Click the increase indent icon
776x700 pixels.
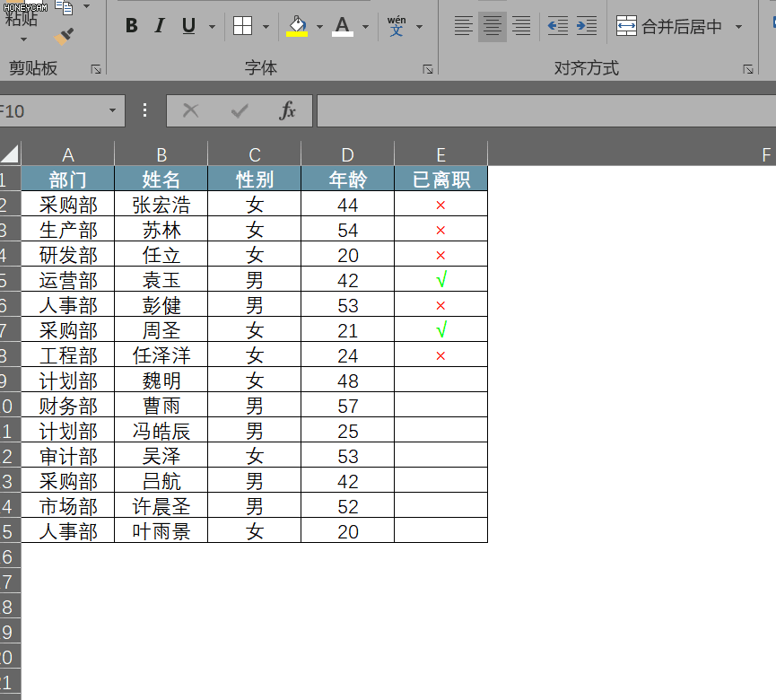tap(587, 26)
